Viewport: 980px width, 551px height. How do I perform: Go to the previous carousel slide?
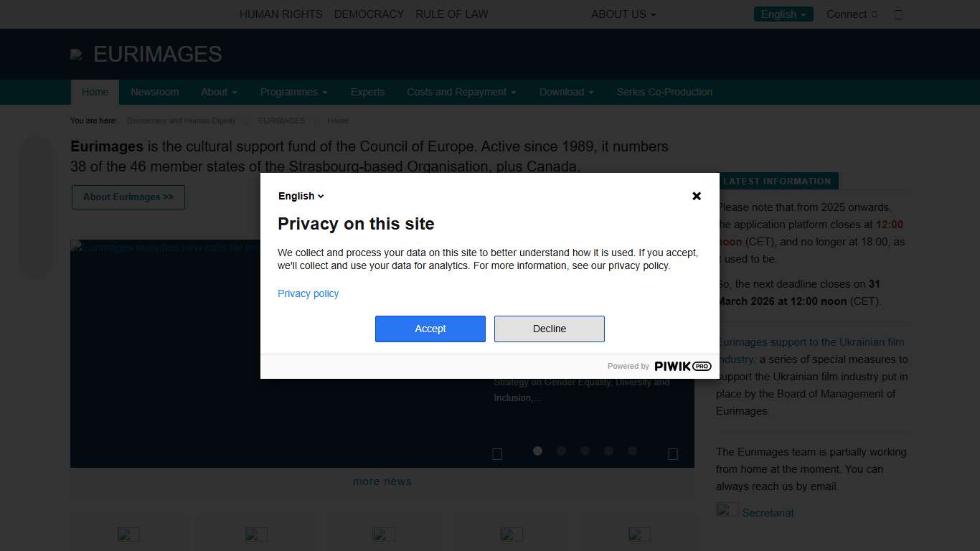[497, 453]
